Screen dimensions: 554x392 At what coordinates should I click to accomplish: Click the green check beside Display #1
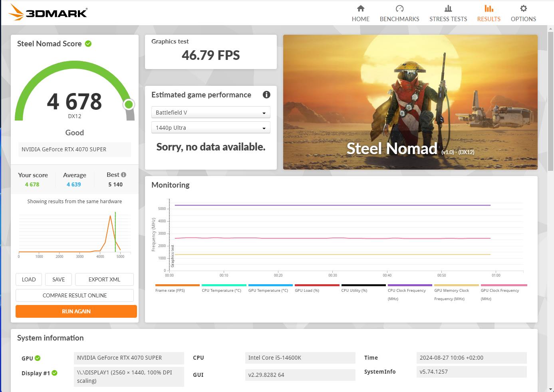click(x=55, y=373)
